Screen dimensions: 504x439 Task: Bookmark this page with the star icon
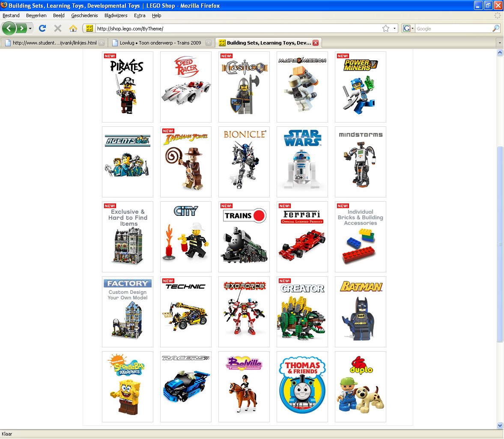click(386, 29)
